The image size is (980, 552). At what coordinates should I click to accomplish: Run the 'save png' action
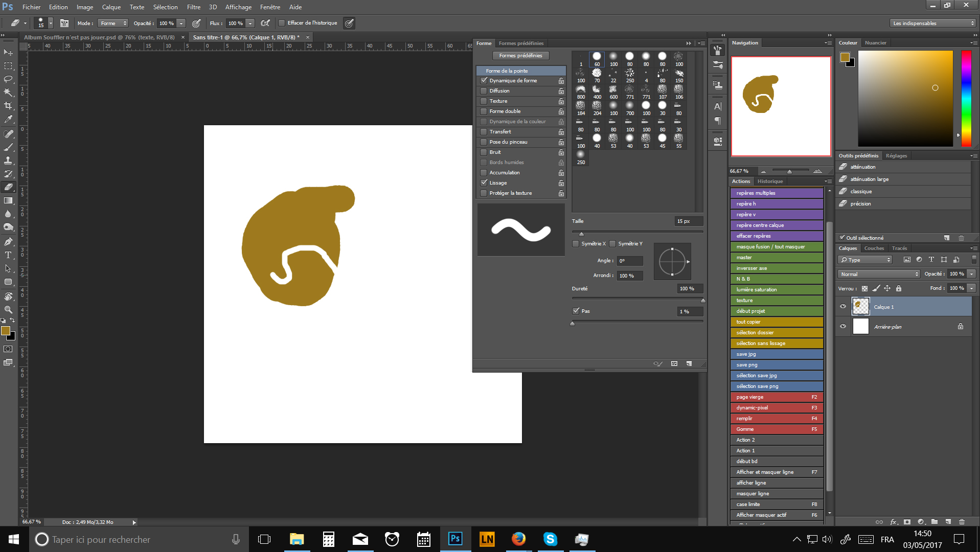click(x=776, y=365)
